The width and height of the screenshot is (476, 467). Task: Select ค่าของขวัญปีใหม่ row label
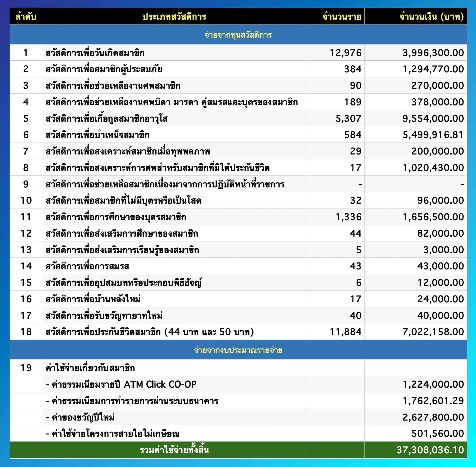pos(80,417)
